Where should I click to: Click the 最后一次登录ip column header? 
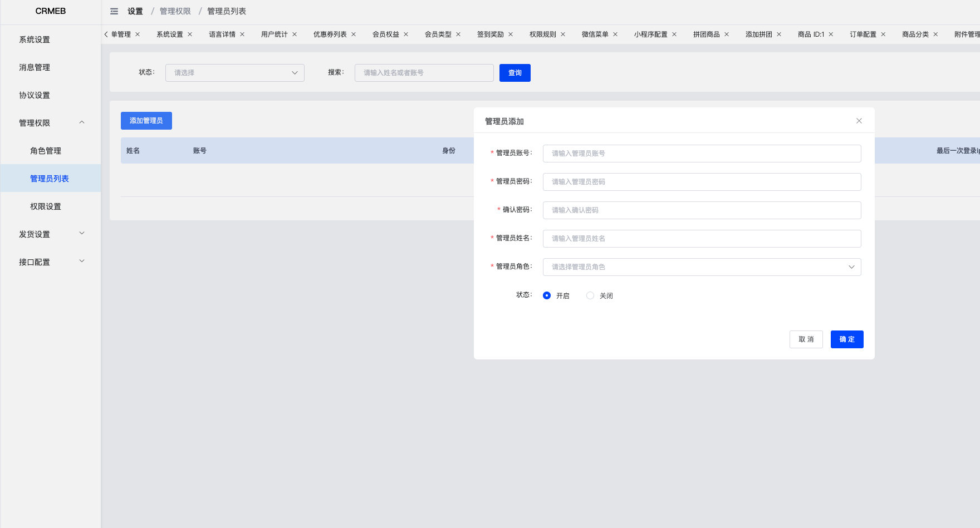(x=958, y=151)
